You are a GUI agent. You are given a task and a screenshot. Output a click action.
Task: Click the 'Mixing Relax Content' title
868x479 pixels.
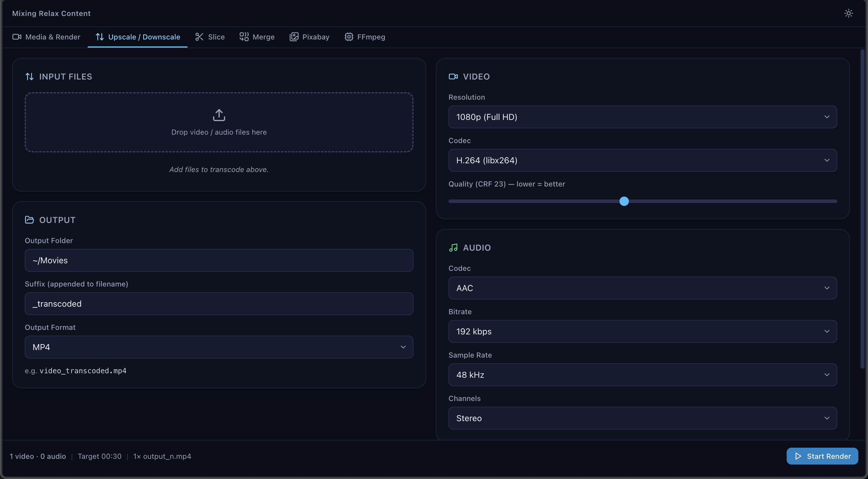51,14
